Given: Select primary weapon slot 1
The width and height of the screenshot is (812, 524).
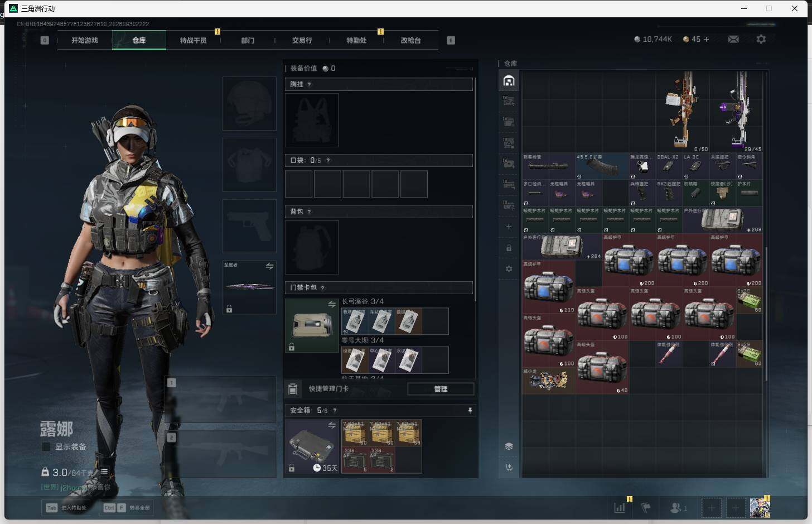Looking at the screenshot, I should [221, 399].
